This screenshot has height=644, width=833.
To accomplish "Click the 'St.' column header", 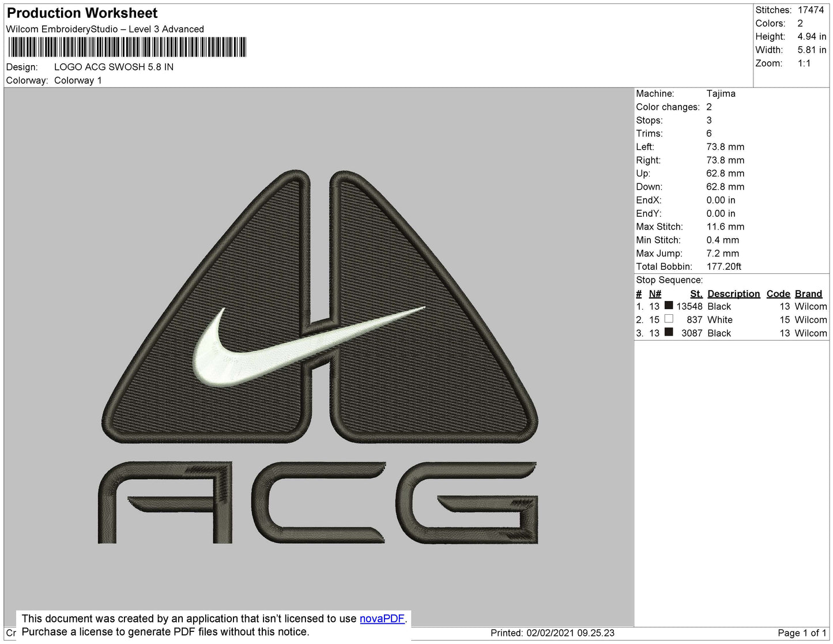I will (696, 293).
